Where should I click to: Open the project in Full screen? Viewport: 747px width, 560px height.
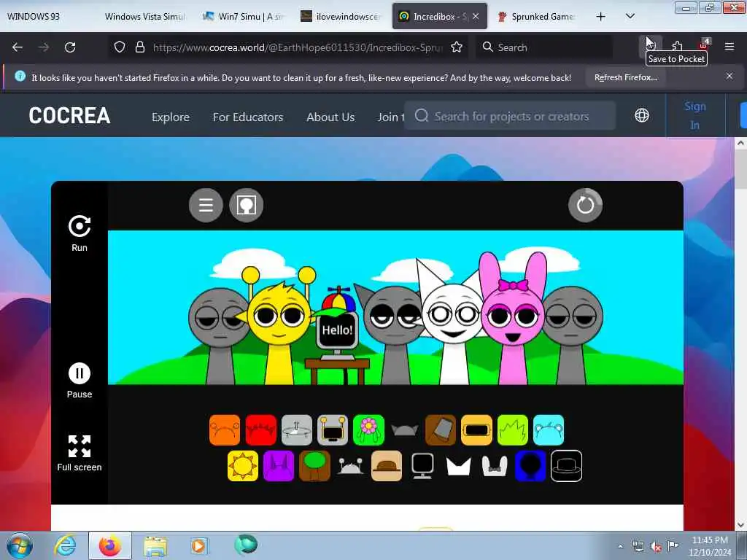pyautogui.click(x=80, y=453)
